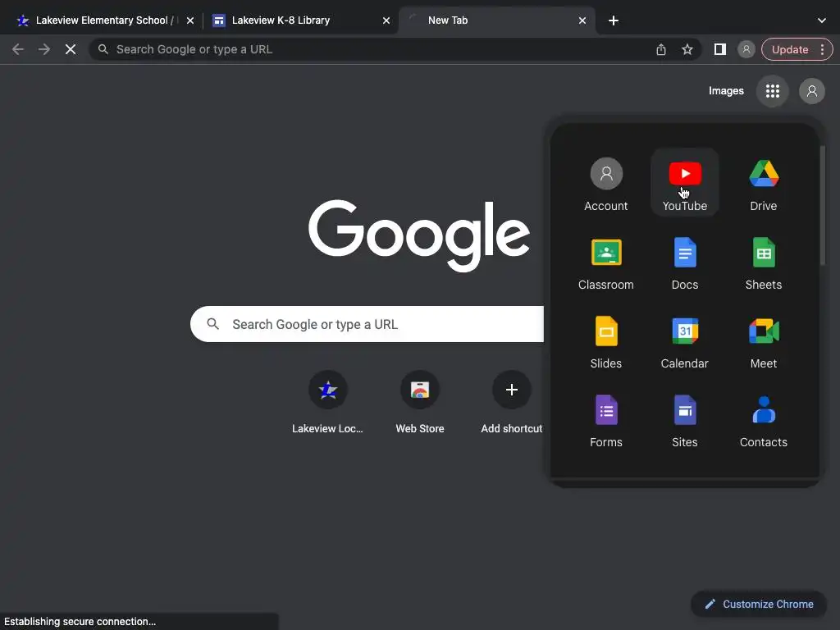Screen dimensions: 840x630
Task: Open Google Sites app
Action: tap(685, 419)
